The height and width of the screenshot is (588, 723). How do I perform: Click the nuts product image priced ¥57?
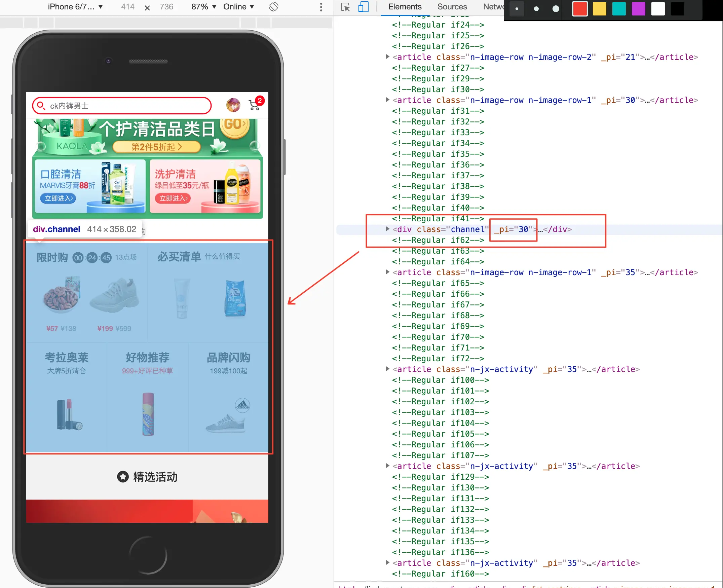pos(62,294)
